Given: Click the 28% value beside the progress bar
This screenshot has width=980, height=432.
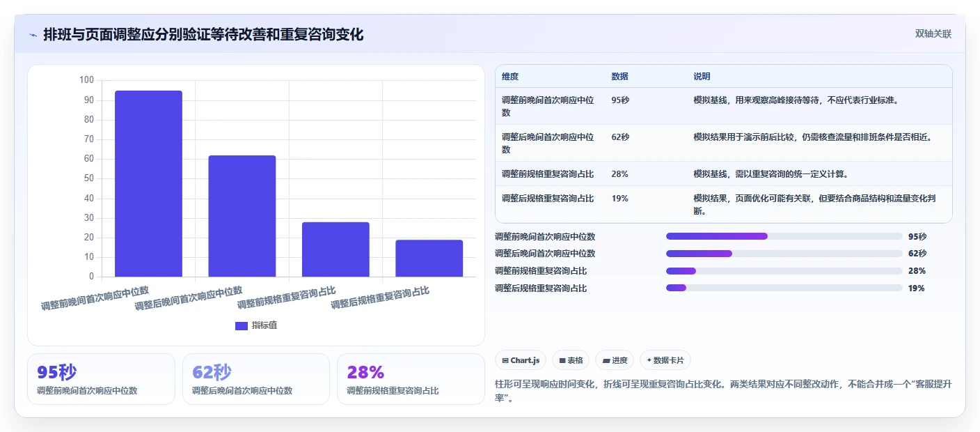Looking at the screenshot, I should point(917,271).
